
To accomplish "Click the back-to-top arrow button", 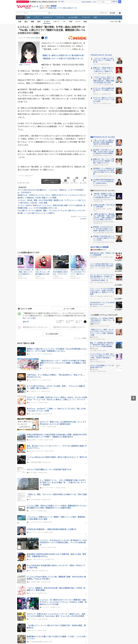I will click(133, 398).
